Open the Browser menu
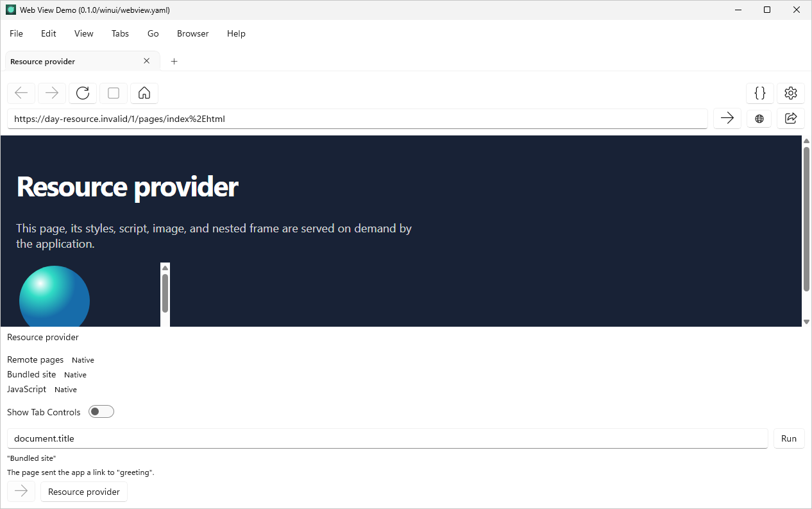The image size is (812, 509). click(x=193, y=33)
